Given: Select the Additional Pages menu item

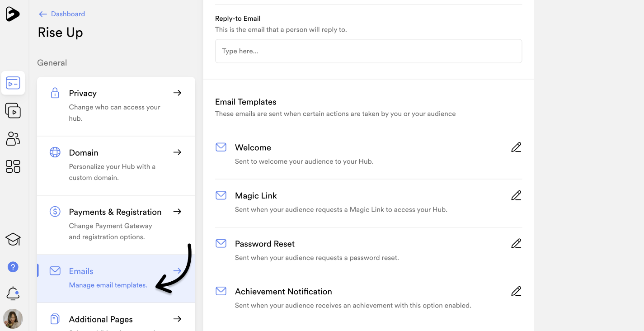Looking at the screenshot, I should point(116,317).
